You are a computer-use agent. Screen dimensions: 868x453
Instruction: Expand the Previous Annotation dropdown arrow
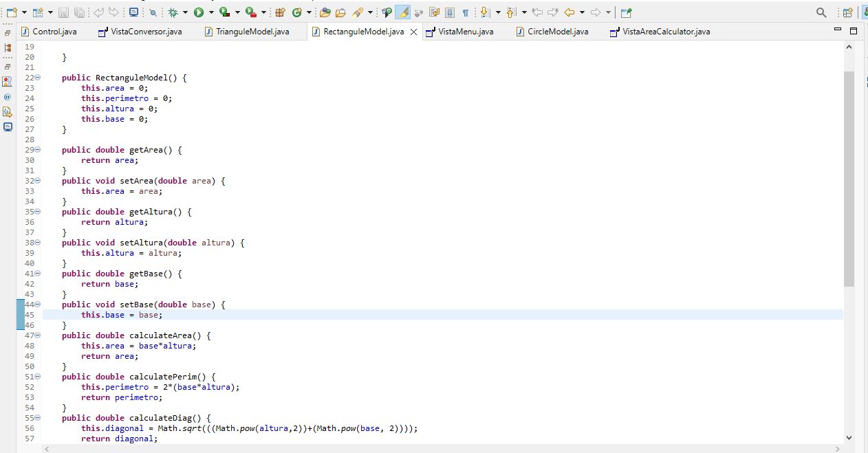(524, 12)
